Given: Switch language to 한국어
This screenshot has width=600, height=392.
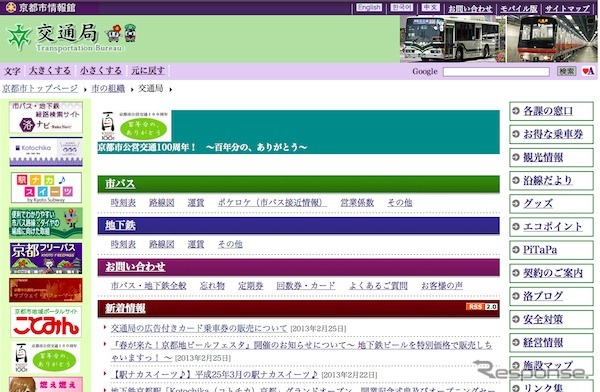Looking at the screenshot, I should pos(401,7).
